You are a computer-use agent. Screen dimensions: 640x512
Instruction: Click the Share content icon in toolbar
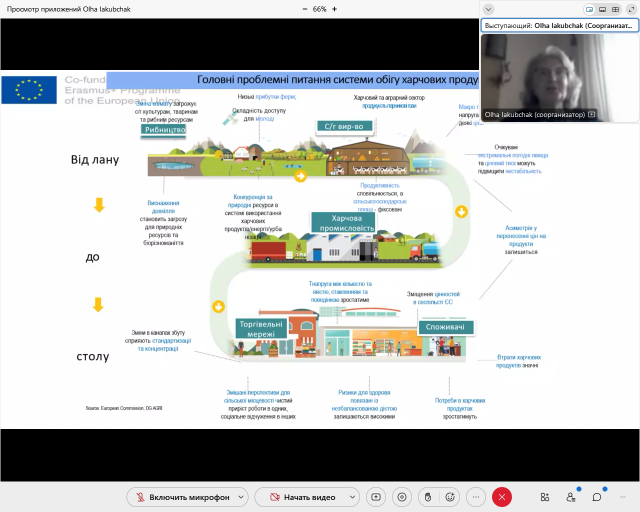tap(376, 496)
